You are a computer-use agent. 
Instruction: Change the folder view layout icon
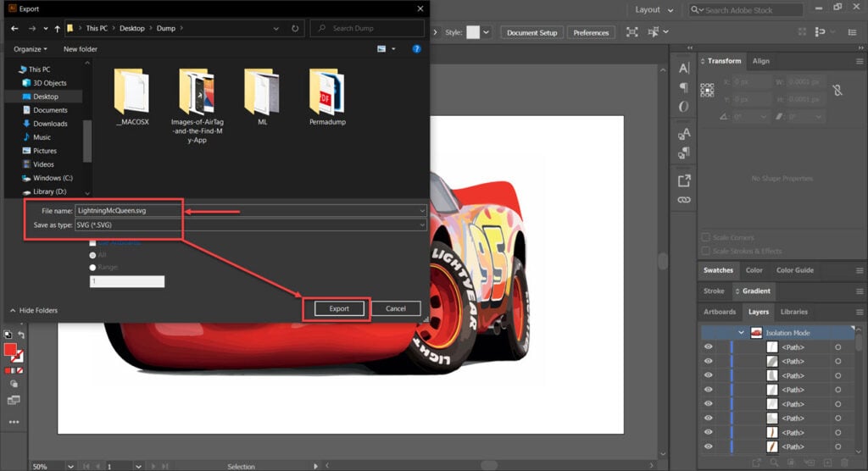381,48
